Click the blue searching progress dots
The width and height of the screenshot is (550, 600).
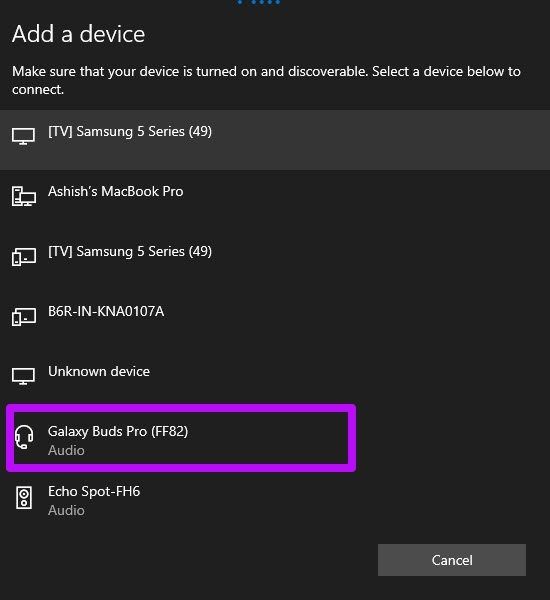(259, 2)
